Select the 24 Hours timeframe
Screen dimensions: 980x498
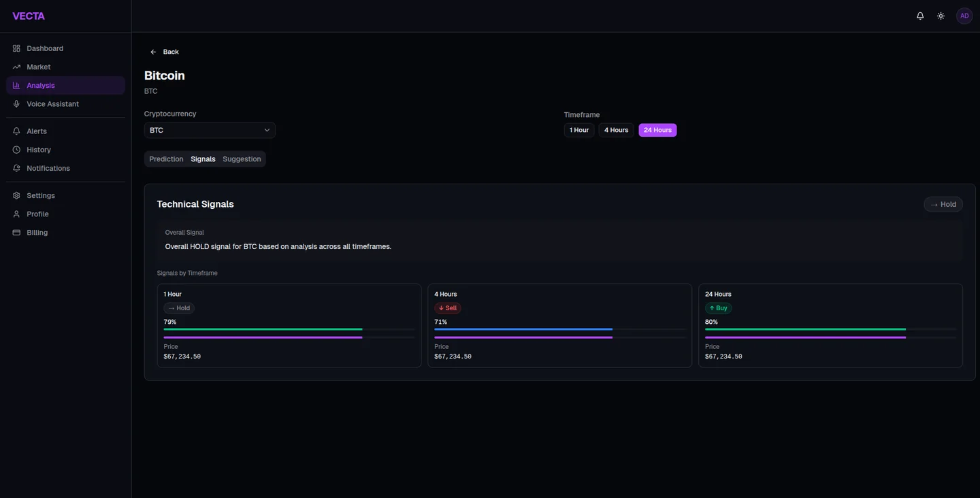coord(657,130)
